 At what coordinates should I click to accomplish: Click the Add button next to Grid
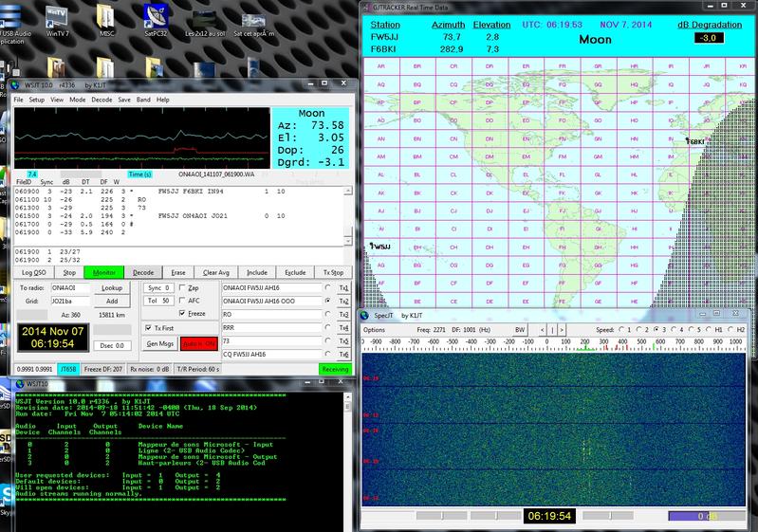click(112, 301)
